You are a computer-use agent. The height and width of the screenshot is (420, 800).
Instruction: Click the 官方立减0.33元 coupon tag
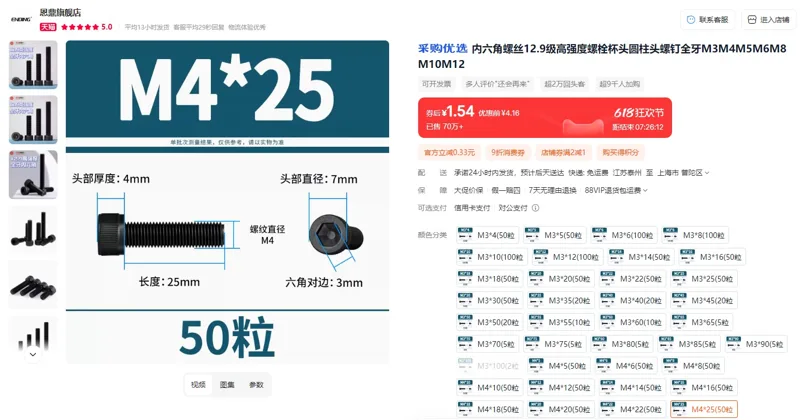[x=449, y=152]
